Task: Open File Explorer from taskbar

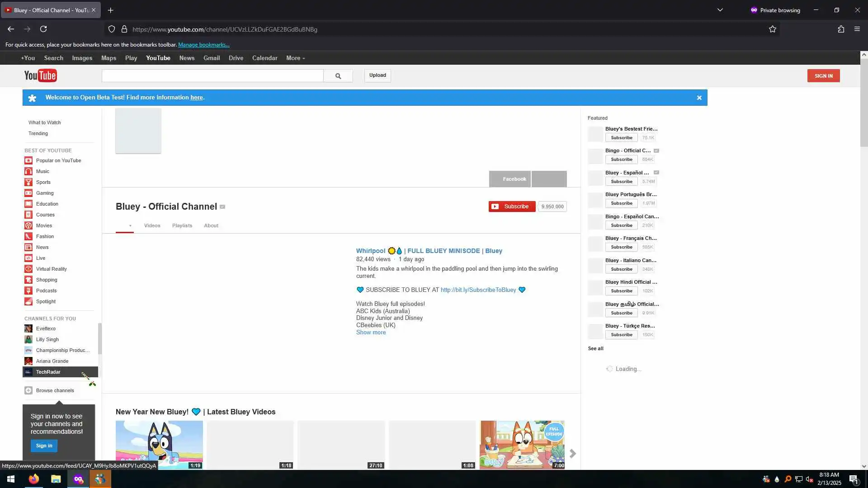Action: (x=56, y=479)
